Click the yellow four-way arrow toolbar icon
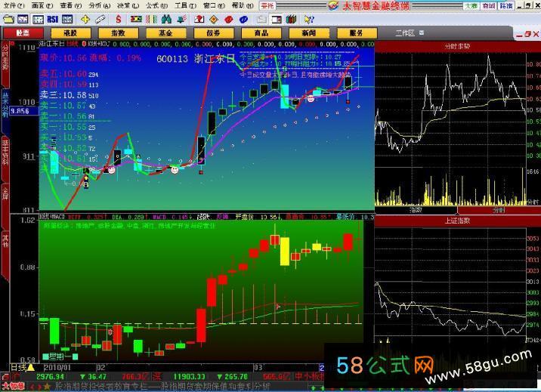Screen dimensions: 541x392 click(85, 20)
